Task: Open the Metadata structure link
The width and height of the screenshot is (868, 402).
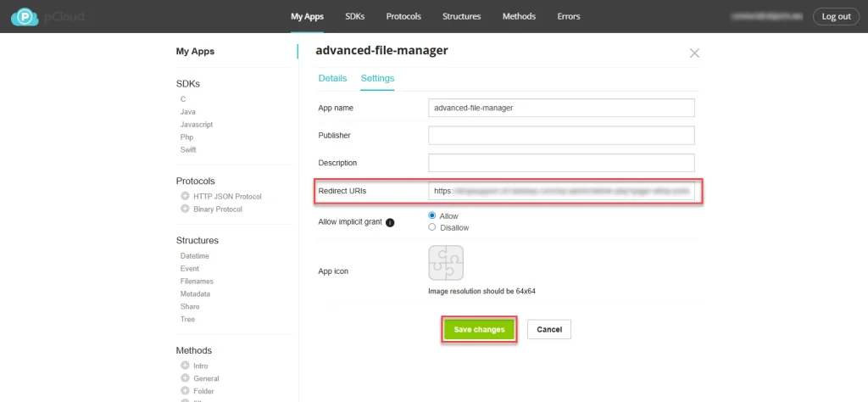Action: pyautogui.click(x=195, y=294)
